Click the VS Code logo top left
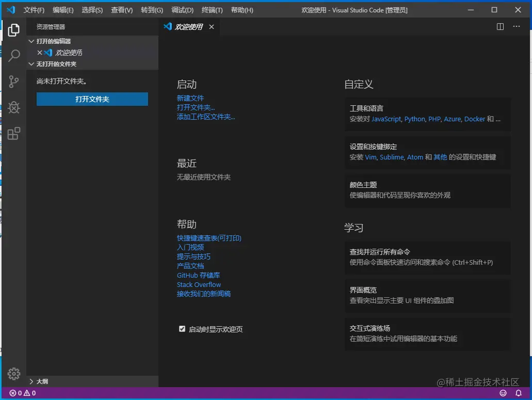 [x=11, y=9]
